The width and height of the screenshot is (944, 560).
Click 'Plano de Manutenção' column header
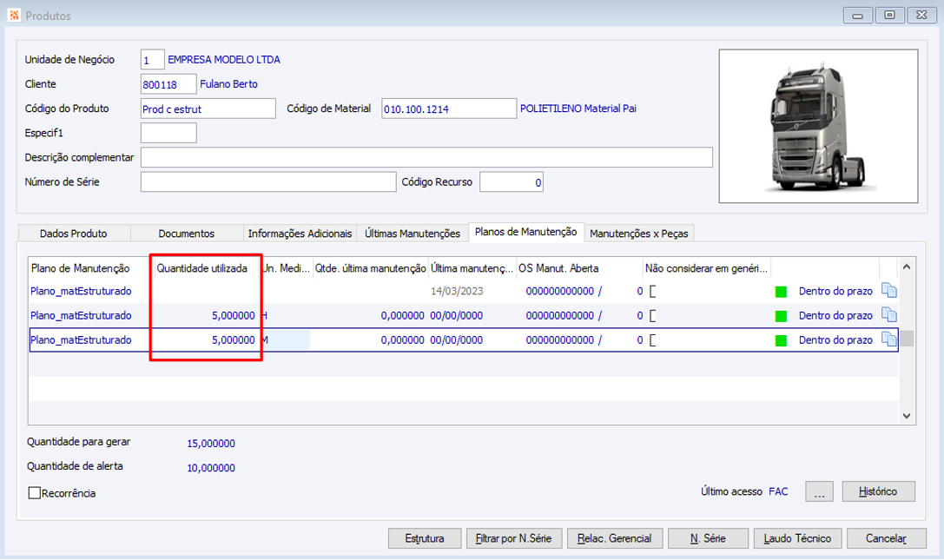click(x=90, y=268)
